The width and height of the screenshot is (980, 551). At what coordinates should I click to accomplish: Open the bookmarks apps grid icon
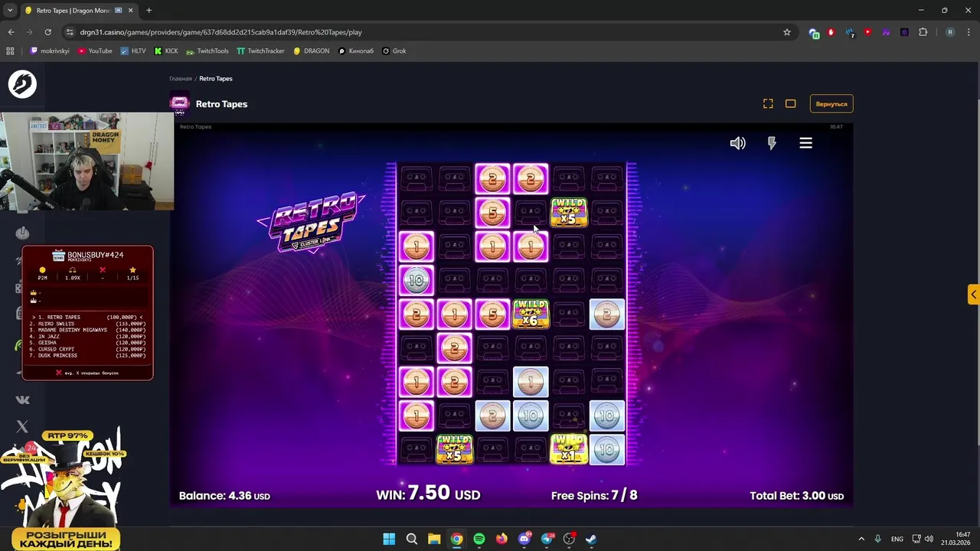point(10,51)
